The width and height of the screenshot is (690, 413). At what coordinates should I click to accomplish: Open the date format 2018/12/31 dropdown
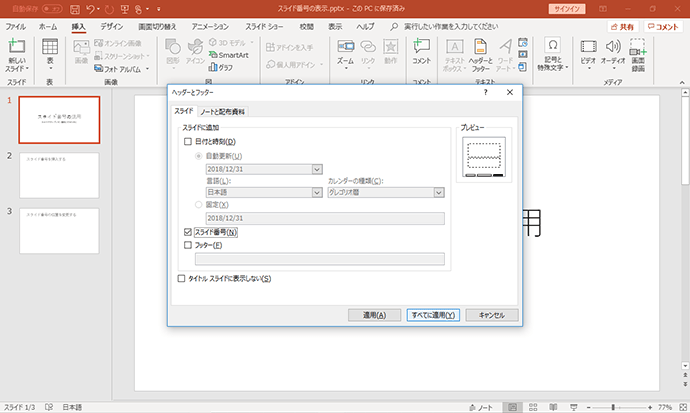pyautogui.click(x=317, y=169)
